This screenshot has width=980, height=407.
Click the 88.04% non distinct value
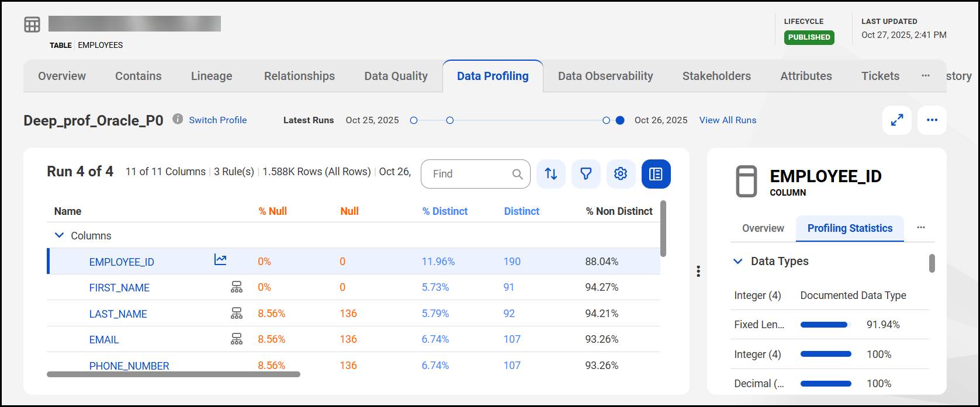[602, 262]
